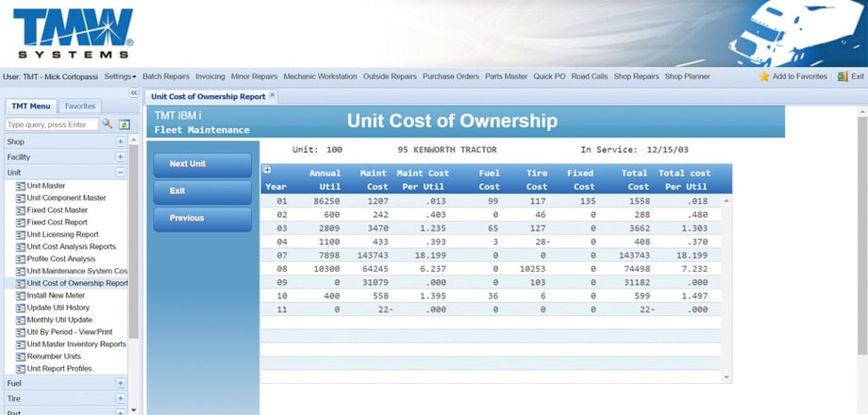The image size is (868, 415).
Task: Open Minor Repairs from the toolbar
Action: (254, 76)
